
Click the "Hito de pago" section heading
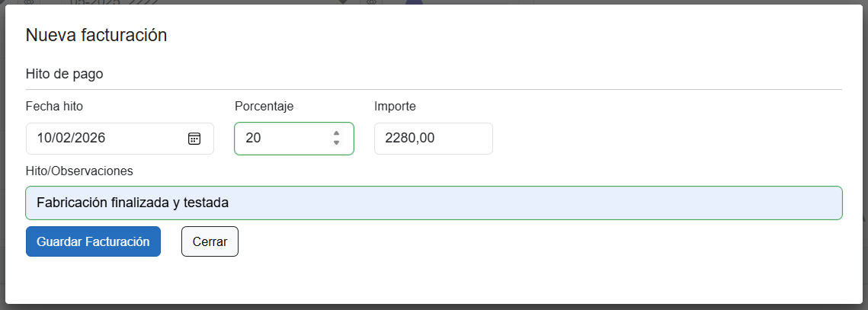pyautogui.click(x=64, y=74)
